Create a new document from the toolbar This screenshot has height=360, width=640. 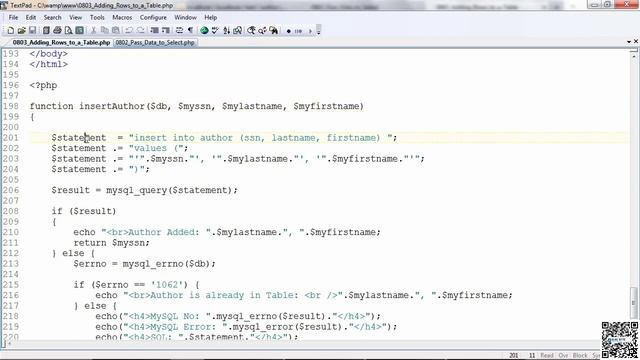[11, 31]
